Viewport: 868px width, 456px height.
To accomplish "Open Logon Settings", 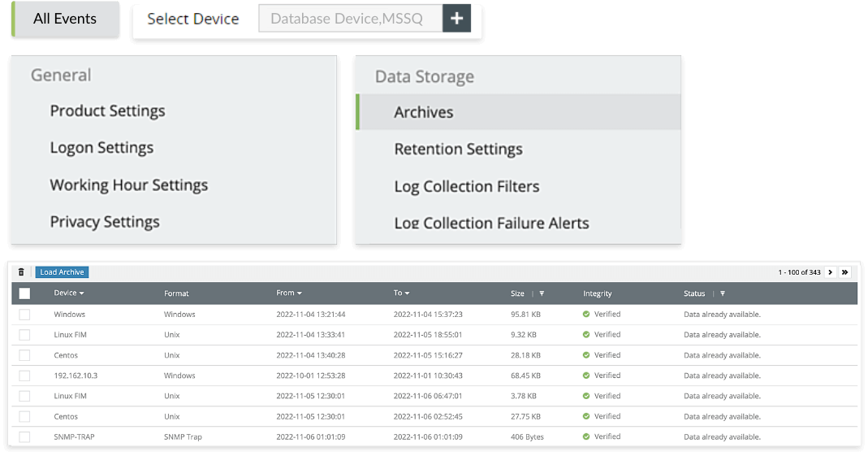I will point(101,148).
